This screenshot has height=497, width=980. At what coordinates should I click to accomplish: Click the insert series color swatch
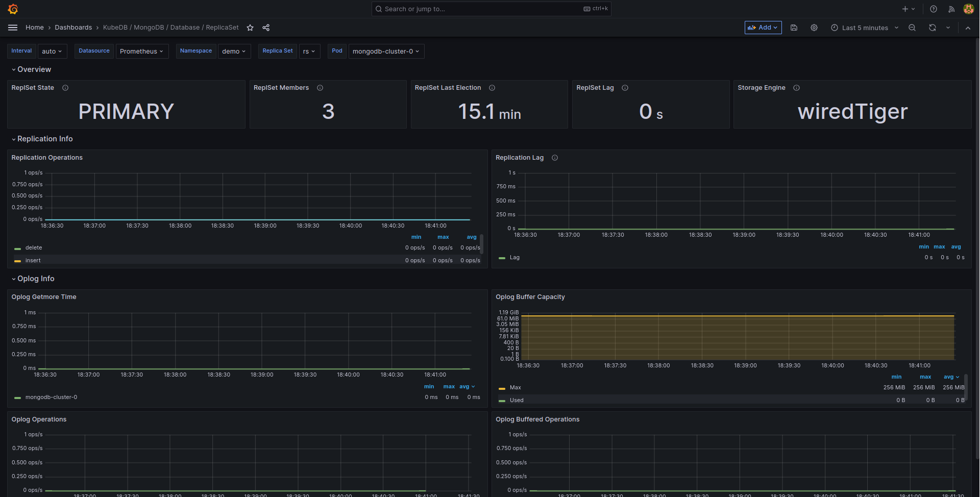point(17,260)
